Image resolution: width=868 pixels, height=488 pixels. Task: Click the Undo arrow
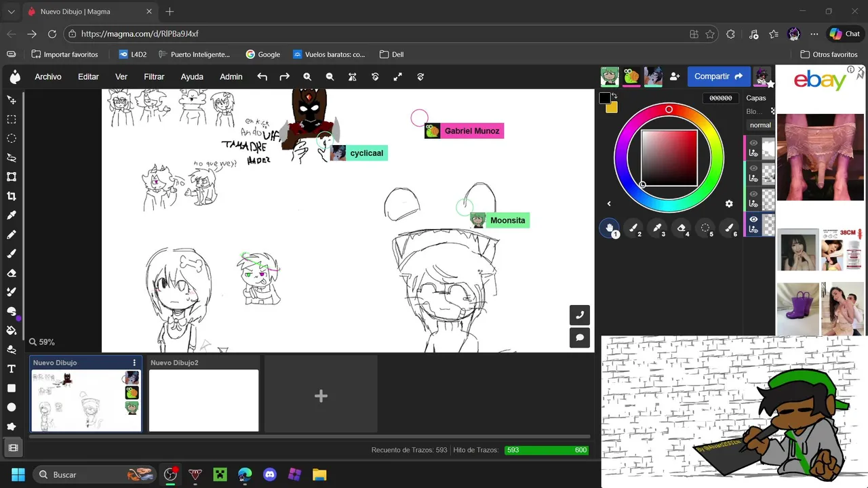coord(262,77)
